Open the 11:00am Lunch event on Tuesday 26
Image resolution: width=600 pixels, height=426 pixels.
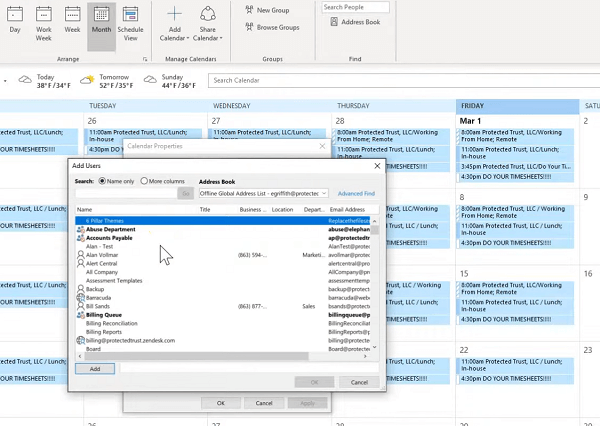pyautogui.click(x=143, y=135)
